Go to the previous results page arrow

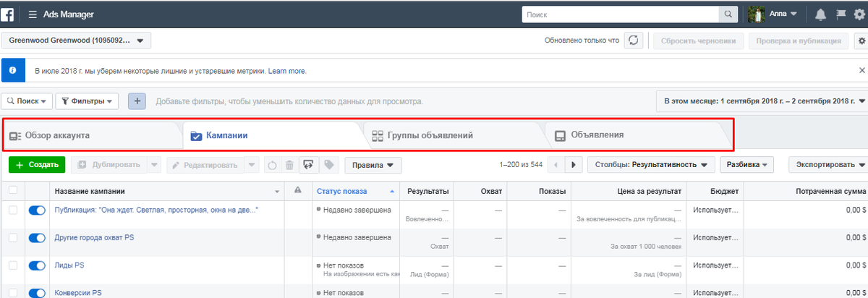coord(556,165)
